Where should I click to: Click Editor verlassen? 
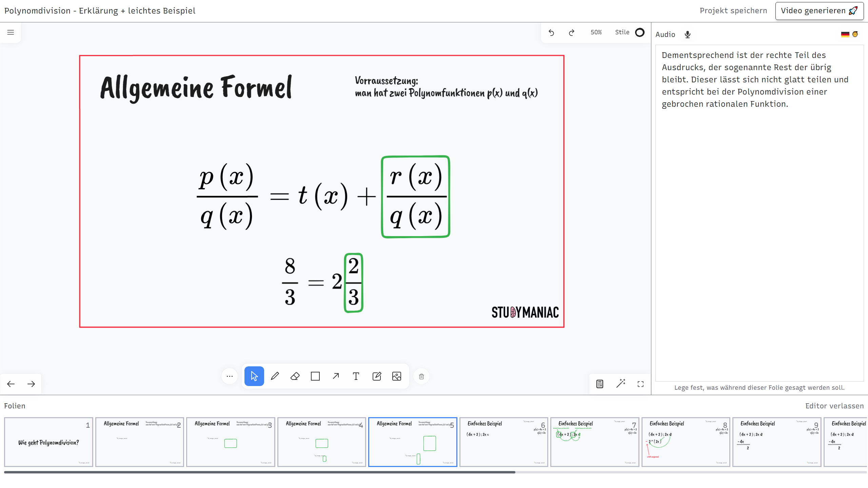(x=834, y=406)
